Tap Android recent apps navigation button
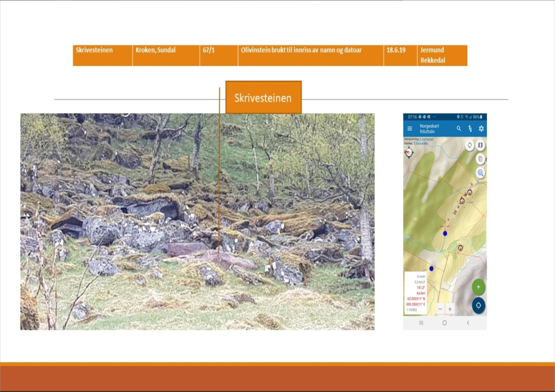The width and height of the screenshot is (555, 392). click(x=421, y=323)
